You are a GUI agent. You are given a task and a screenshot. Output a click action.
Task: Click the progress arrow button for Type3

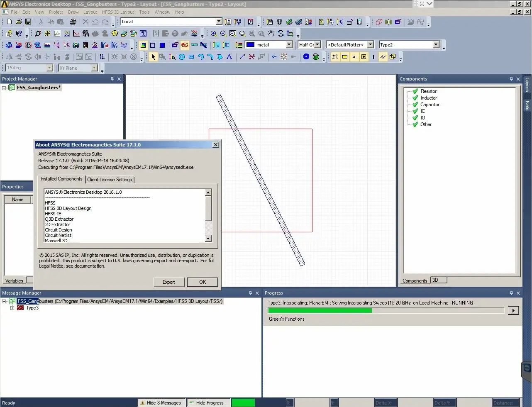513,310
